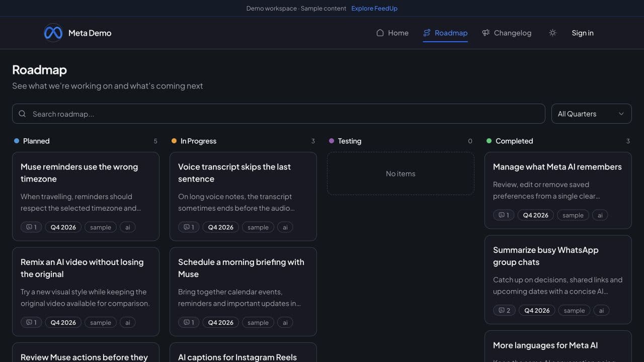
Task: Click the Sign in button
Action: tap(583, 33)
